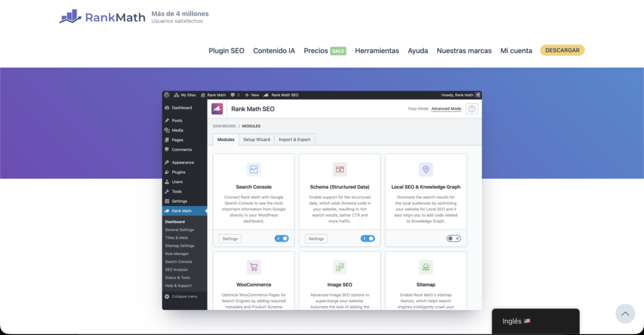Image resolution: width=644 pixels, height=335 pixels.
Task: Click the Rank Math SEO purple logo icon
Action: tap(217, 109)
